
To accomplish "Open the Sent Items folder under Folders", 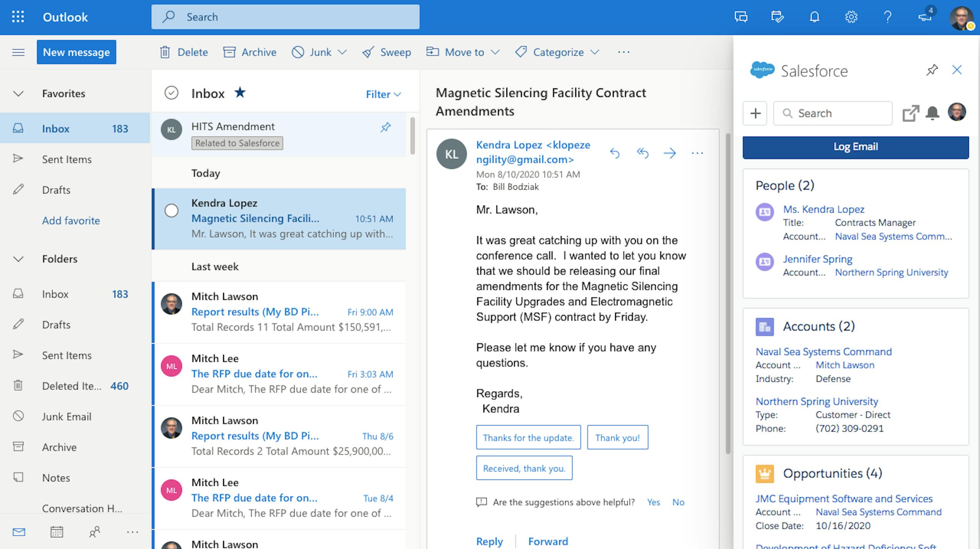I will pyautogui.click(x=67, y=355).
